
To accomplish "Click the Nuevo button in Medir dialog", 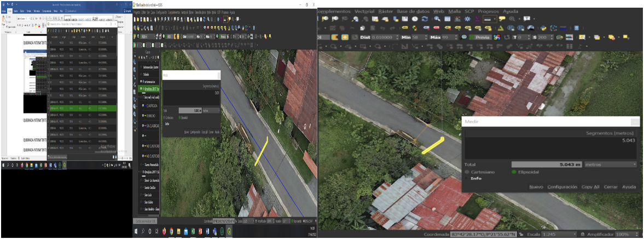I will pyautogui.click(x=536, y=187).
